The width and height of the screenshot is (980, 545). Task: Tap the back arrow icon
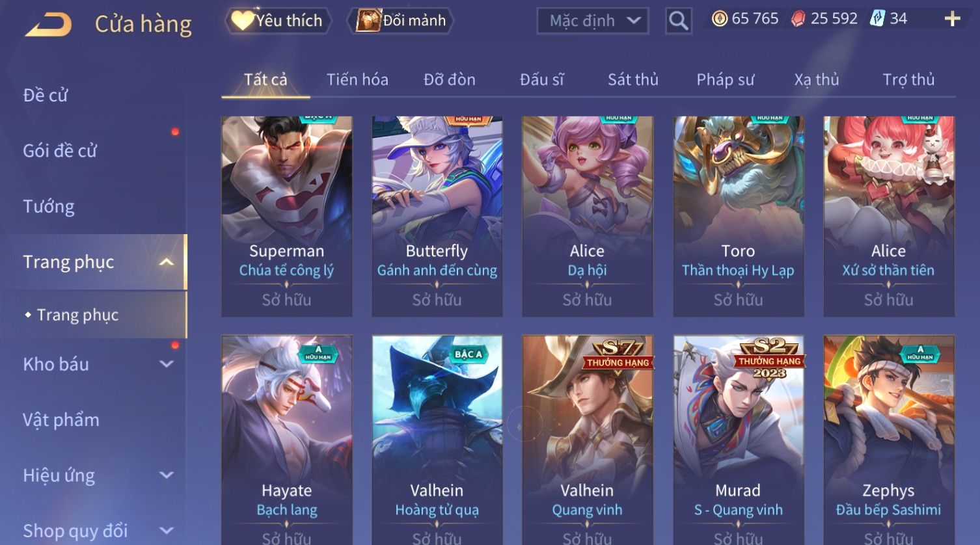point(49,25)
